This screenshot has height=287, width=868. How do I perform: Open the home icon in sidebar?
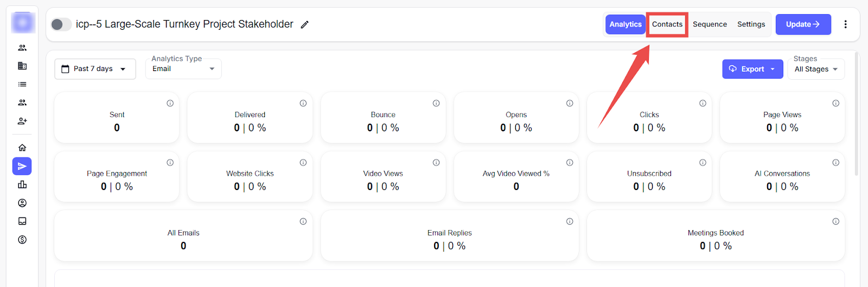pyautogui.click(x=22, y=148)
